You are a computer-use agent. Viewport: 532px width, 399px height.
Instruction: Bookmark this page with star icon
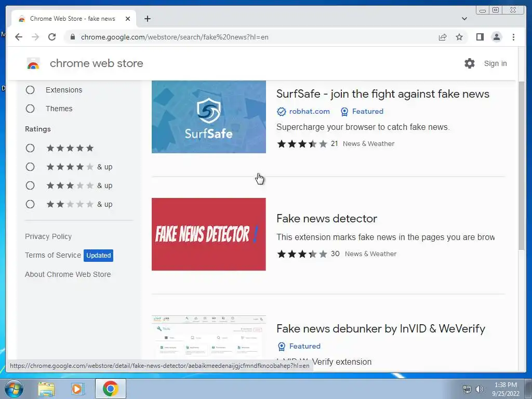(x=459, y=37)
